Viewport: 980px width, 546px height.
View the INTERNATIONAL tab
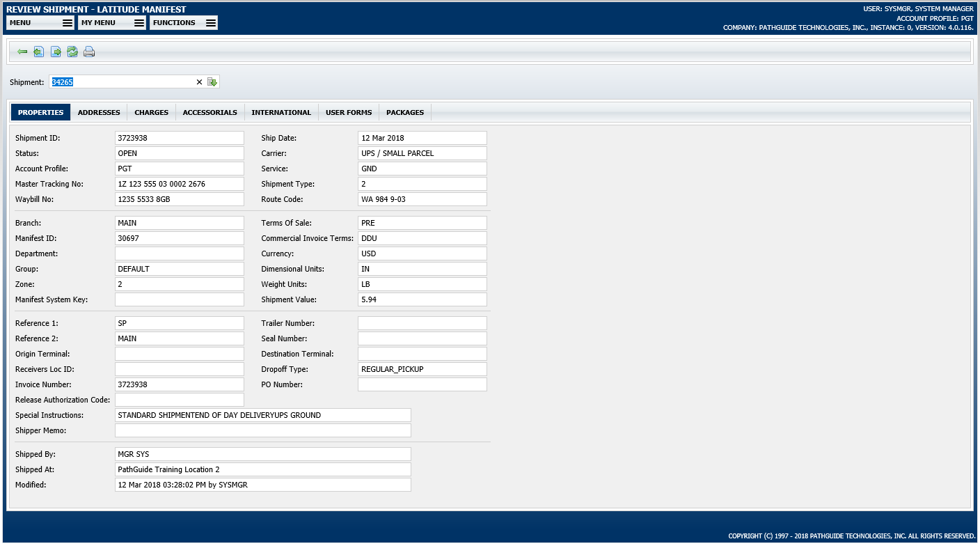click(x=281, y=112)
